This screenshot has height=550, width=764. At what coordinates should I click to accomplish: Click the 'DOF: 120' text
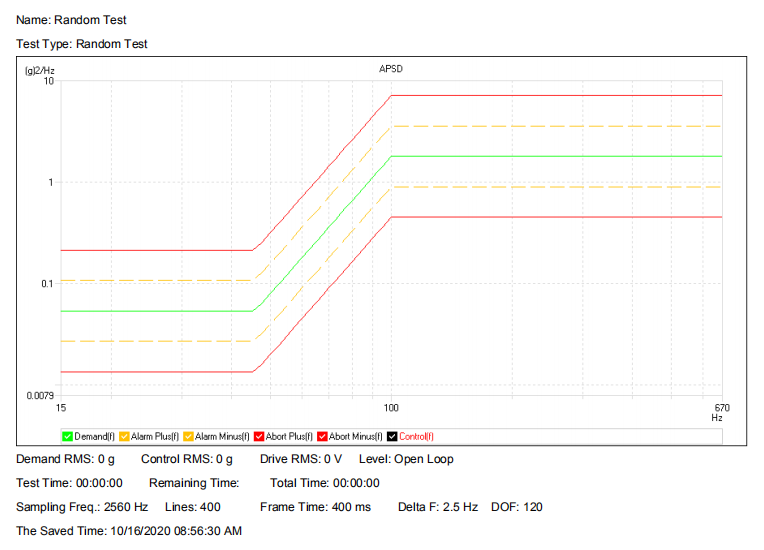tap(516, 507)
